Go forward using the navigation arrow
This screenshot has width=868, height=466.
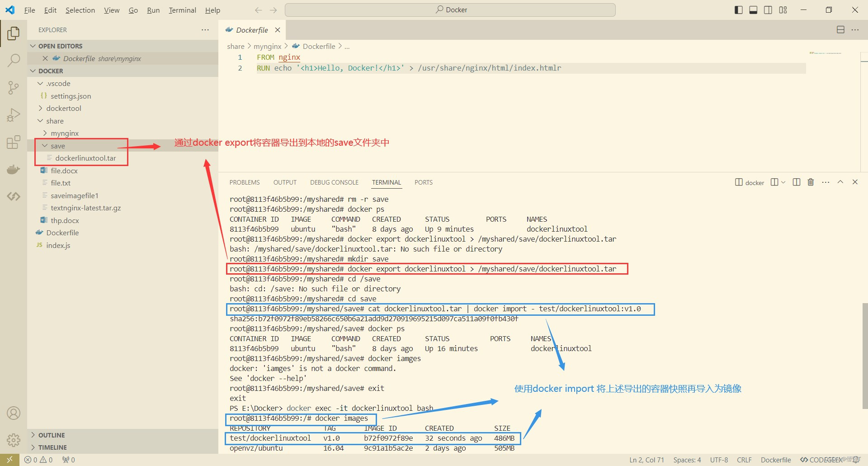(273, 10)
